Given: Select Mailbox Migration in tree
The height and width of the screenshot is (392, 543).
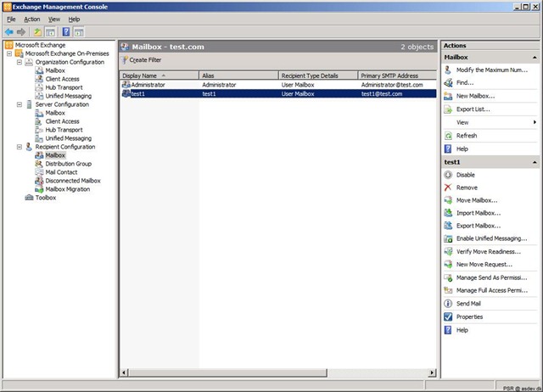Looking at the screenshot, I should 68,189.
